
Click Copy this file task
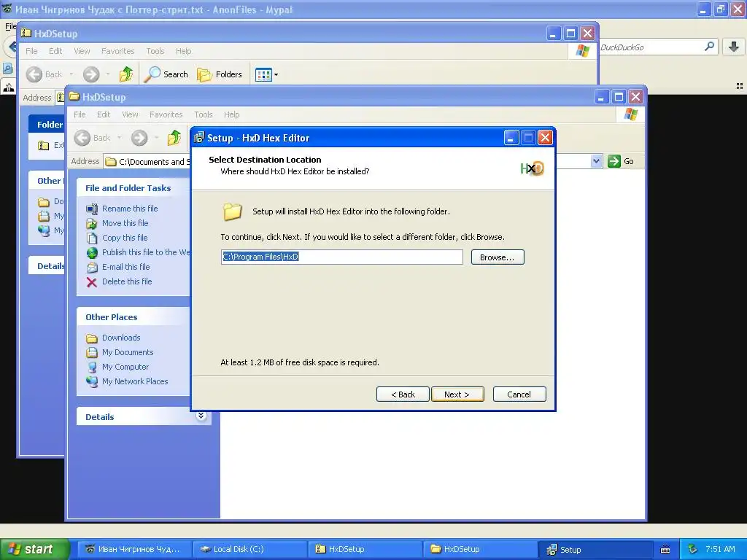click(125, 238)
